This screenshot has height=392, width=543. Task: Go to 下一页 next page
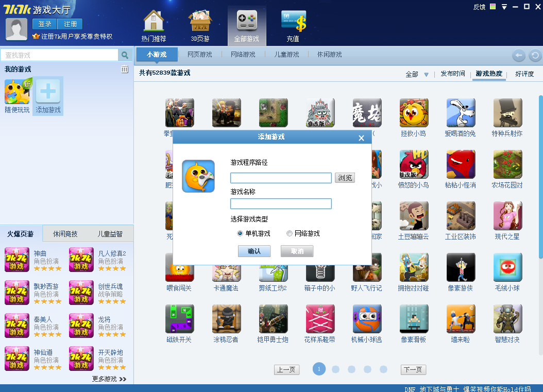tap(413, 369)
